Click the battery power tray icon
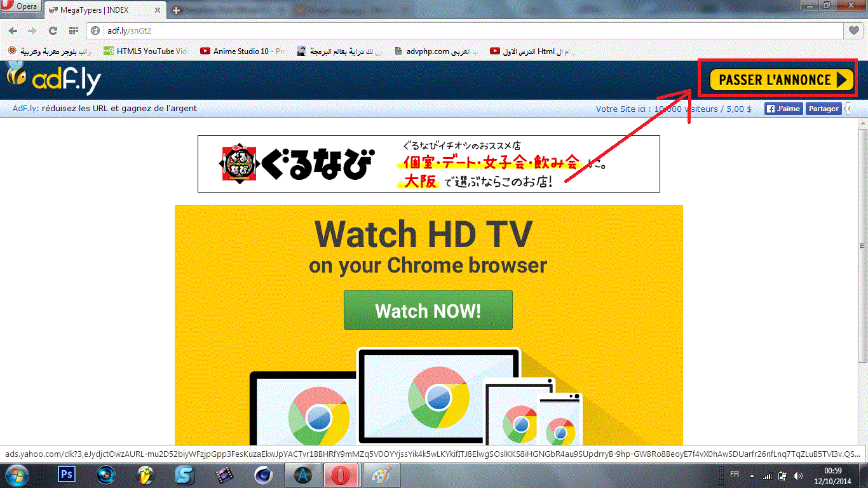 782,475
